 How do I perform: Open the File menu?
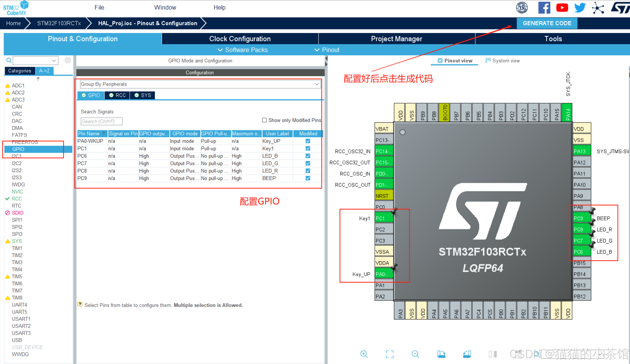pyautogui.click(x=99, y=7)
